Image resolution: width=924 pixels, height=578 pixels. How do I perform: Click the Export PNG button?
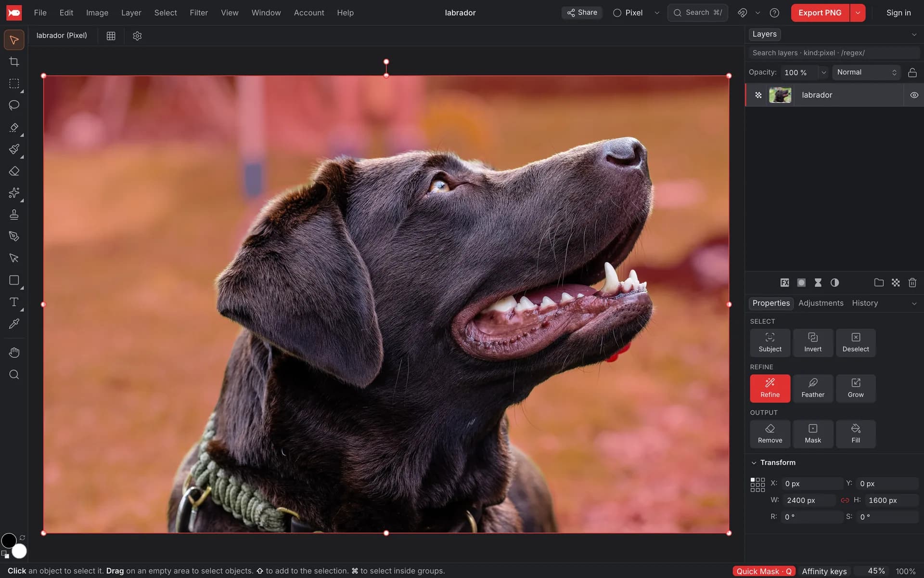click(x=820, y=13)
